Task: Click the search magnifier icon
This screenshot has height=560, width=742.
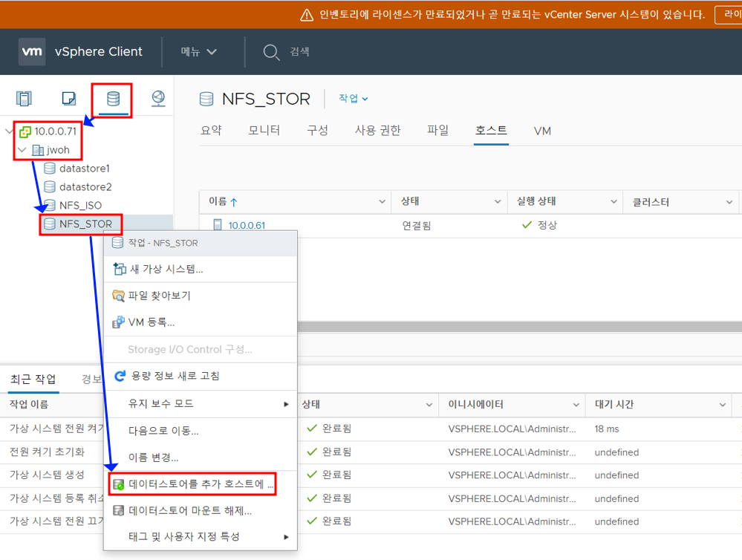Action: (272, 52)
